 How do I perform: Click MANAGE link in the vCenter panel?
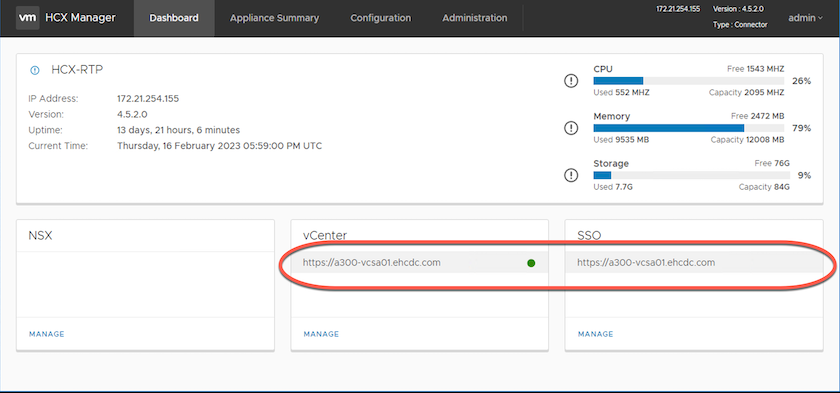pyautogui.click(x=321, y=334)
